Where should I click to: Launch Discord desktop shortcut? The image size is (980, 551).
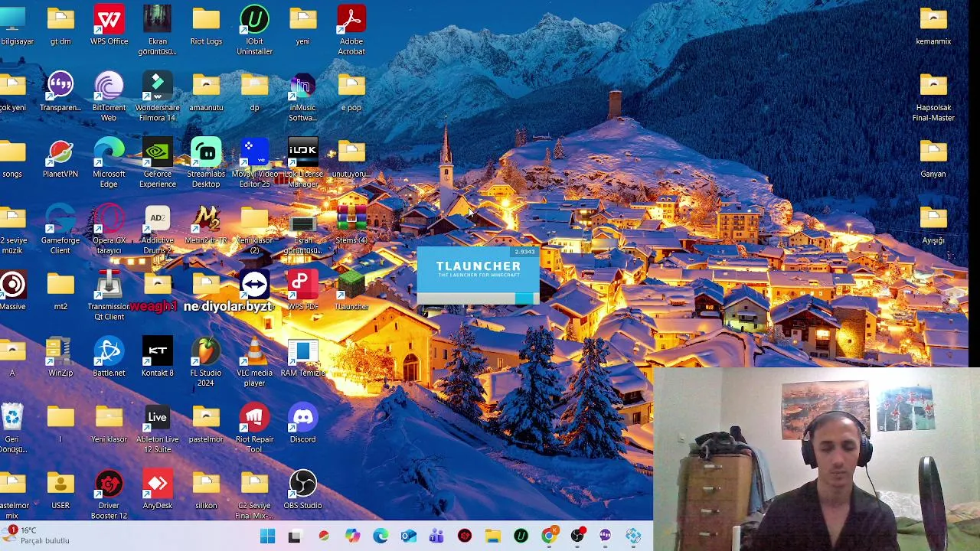pos(302,424)
